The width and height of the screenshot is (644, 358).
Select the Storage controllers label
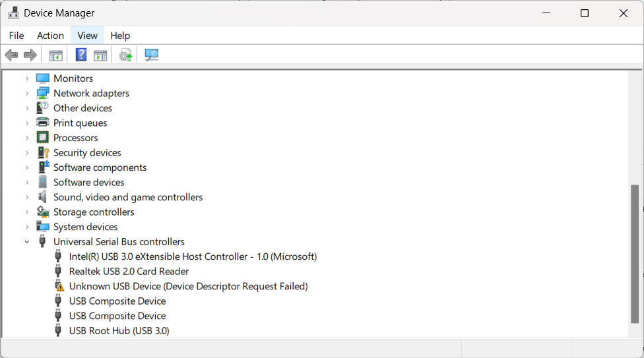[x=94, y=212]
